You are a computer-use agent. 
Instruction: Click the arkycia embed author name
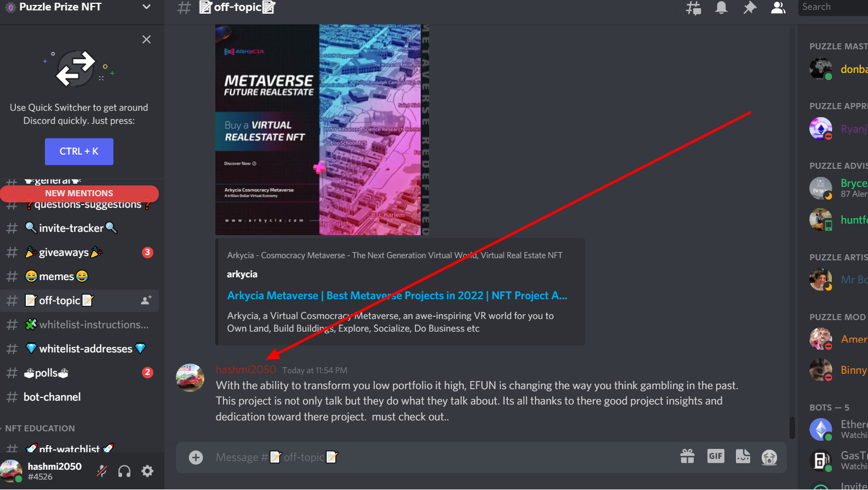[242, 274]
